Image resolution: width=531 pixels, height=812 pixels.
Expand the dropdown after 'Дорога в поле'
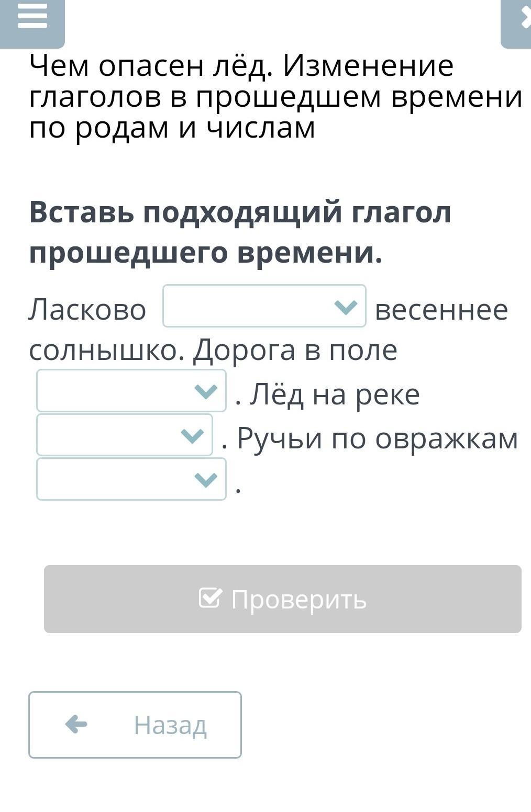coord(131,391)
